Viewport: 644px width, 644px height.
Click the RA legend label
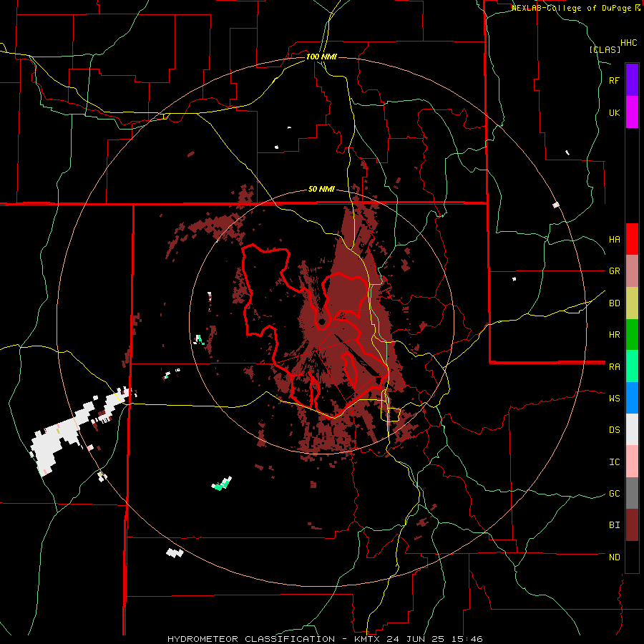point(614,367)
